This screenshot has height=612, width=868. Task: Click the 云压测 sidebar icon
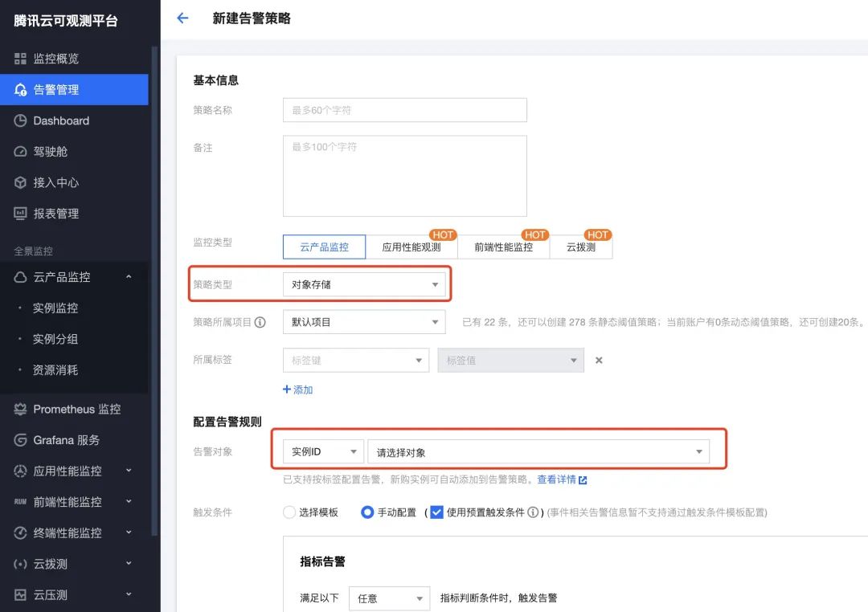(x=20, y=595)
